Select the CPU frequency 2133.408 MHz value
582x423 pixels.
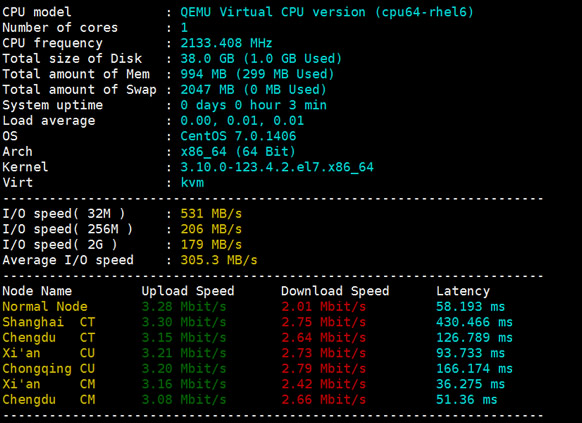(226, 43)
